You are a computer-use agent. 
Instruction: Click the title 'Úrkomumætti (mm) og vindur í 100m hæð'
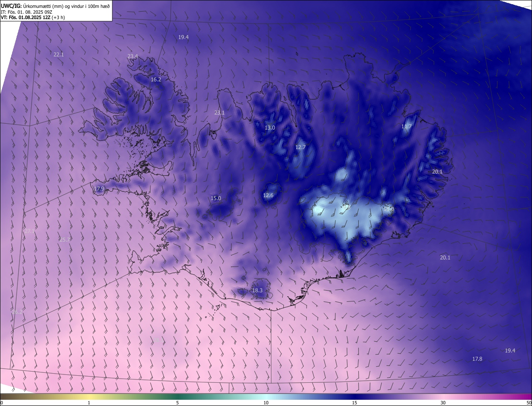(x=67, y=6)
